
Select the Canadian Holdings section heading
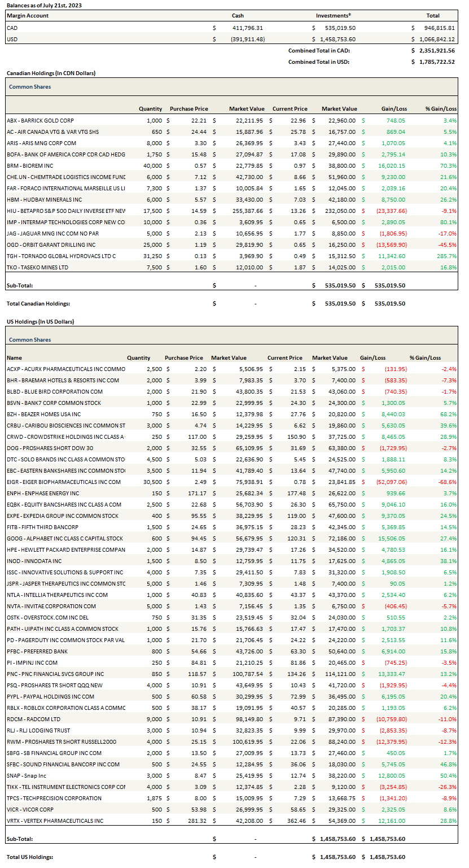51,73
